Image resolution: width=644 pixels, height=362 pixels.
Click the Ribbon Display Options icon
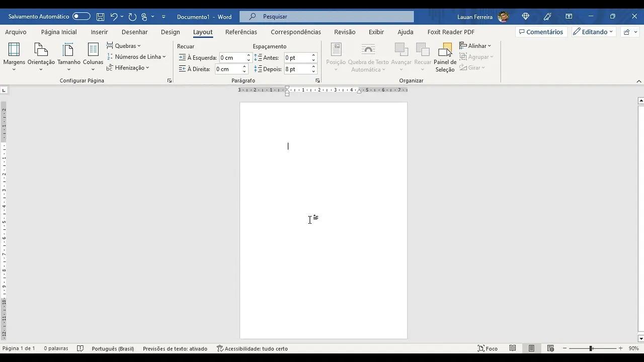point(569,17)
